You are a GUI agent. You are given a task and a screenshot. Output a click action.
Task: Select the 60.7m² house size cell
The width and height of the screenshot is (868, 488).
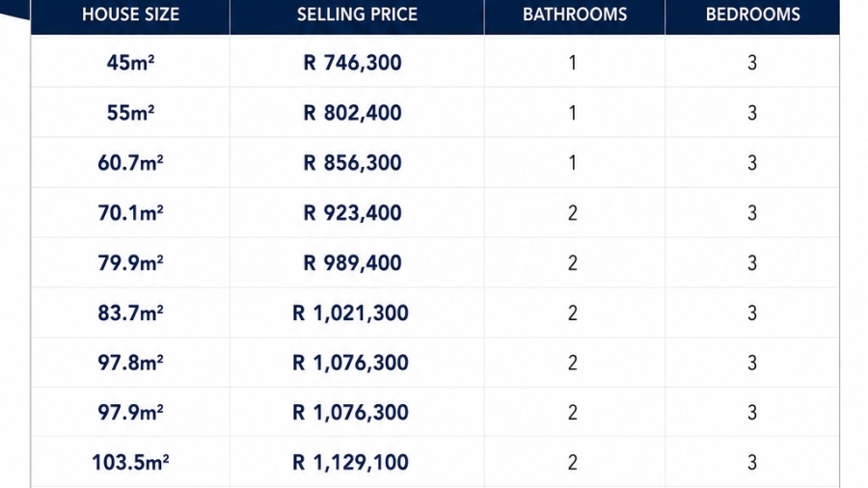point(130,163)
